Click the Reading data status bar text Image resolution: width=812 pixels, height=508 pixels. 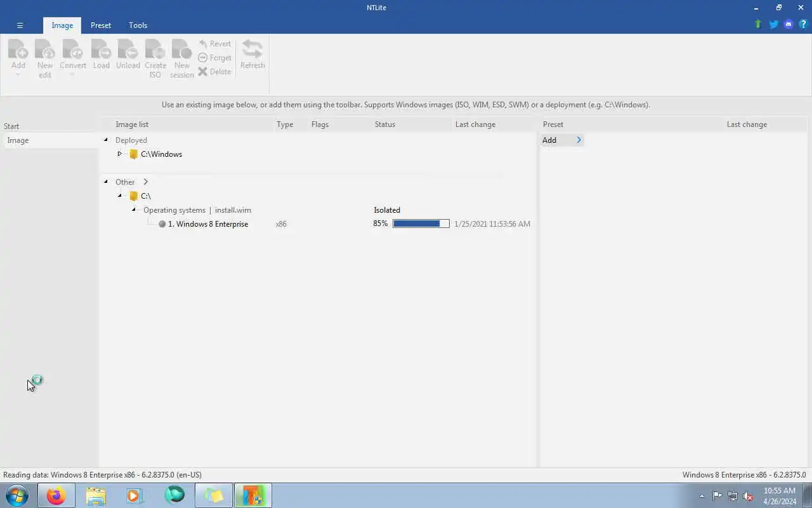point(102,475)
